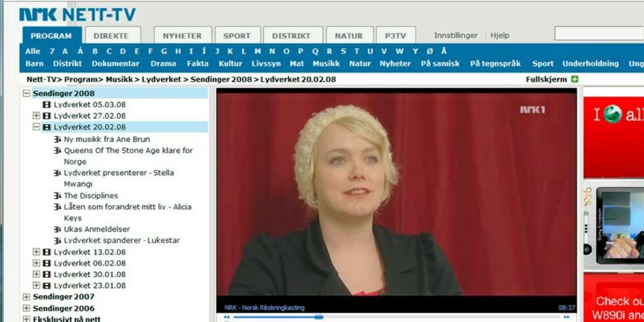Expand the Sendinger 2007 folder

pos(27,296)
